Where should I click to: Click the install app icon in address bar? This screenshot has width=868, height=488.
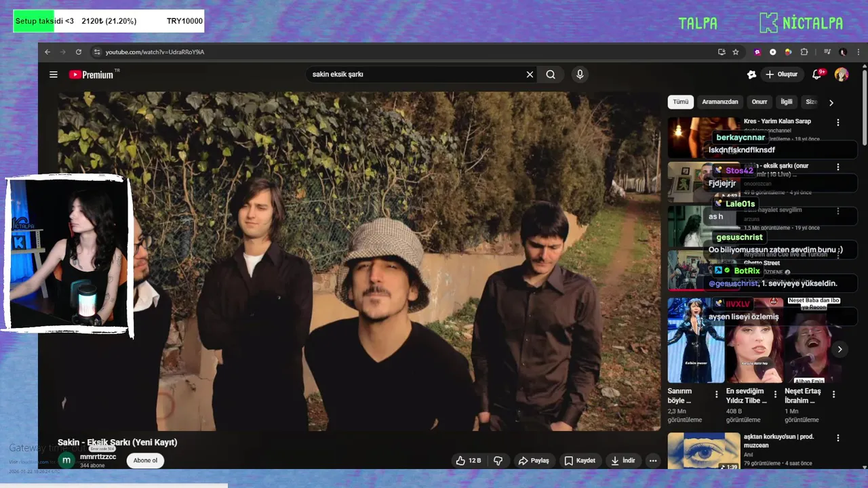722,52
